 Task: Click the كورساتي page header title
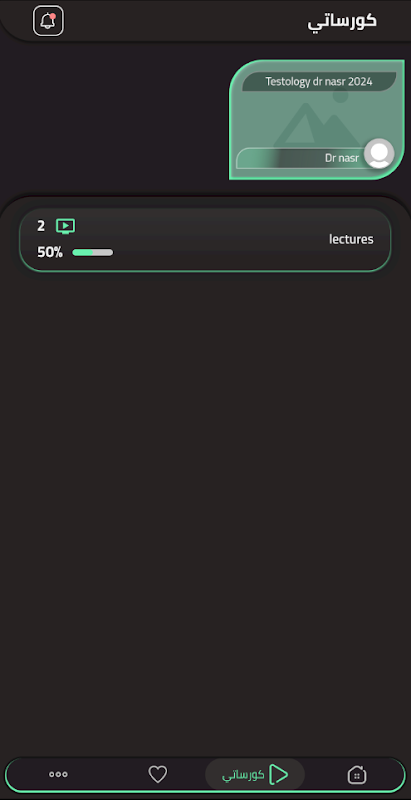[342, 21]
